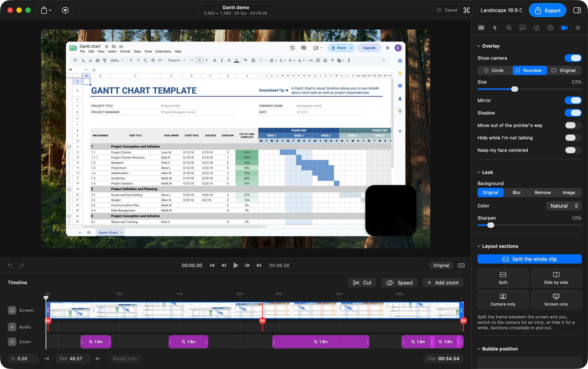Open the annotation tab icon next to the captions tab
The image size is (588, 369).
tap(537, 28)
